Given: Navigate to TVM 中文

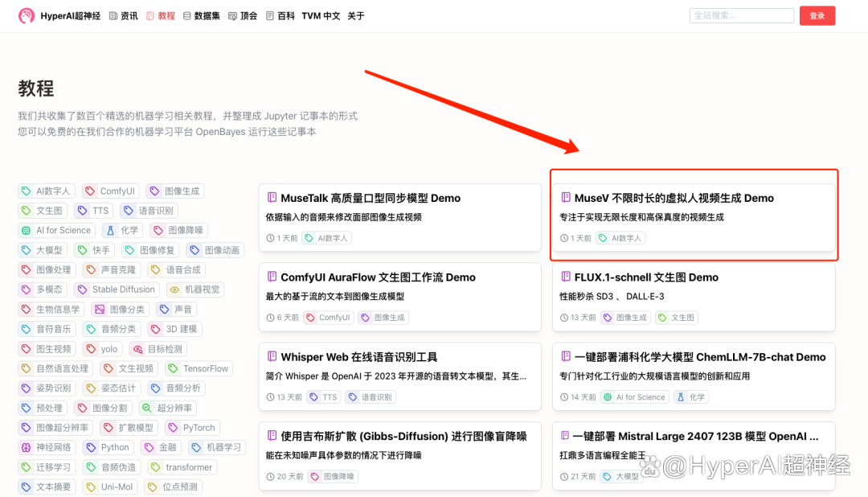Looking at the screenshot, I should click(321, 16).
